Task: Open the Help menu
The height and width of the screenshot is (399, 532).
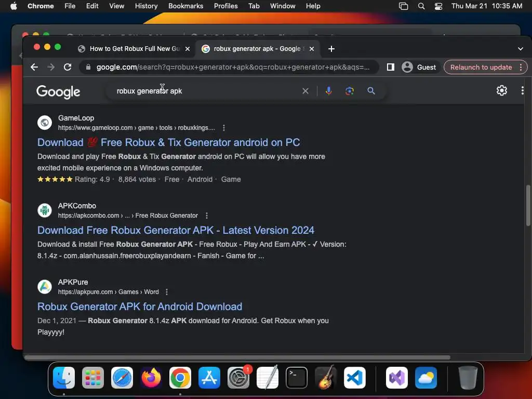Action: [313, 6]
